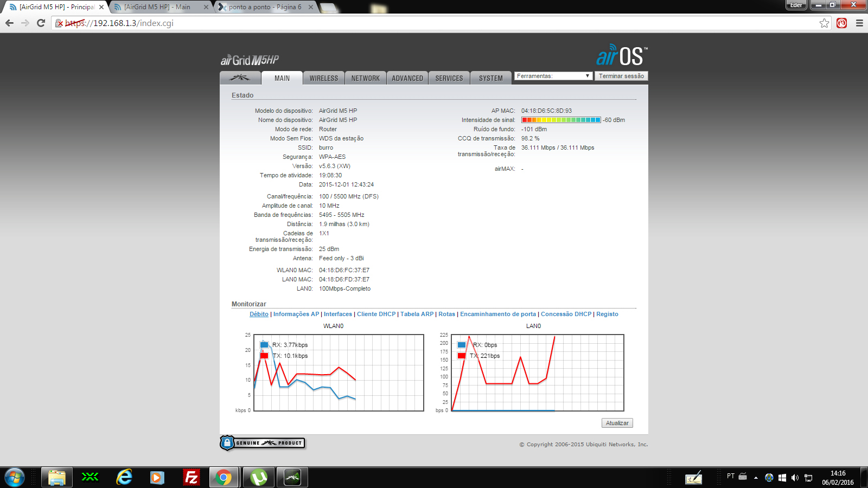The width and height of the screenshot is (868, 488).
Task: Switch to '[AirGrid M5 HP] - Main' browser tab
Action: (x=161, y=7)
